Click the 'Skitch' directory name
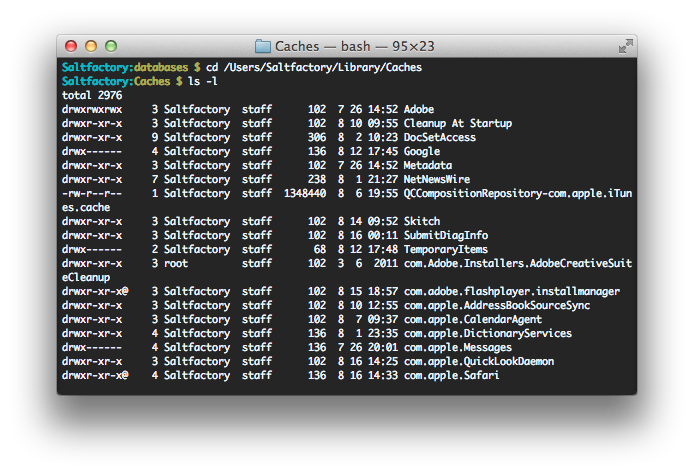Image resolution: width=694 pixels, height=474 pixels. [x=422, y=221]
